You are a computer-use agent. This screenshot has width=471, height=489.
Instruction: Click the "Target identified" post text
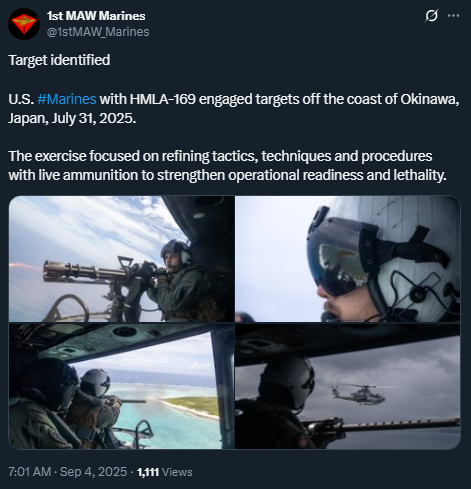pyautogui.click(x=59, y=60)
